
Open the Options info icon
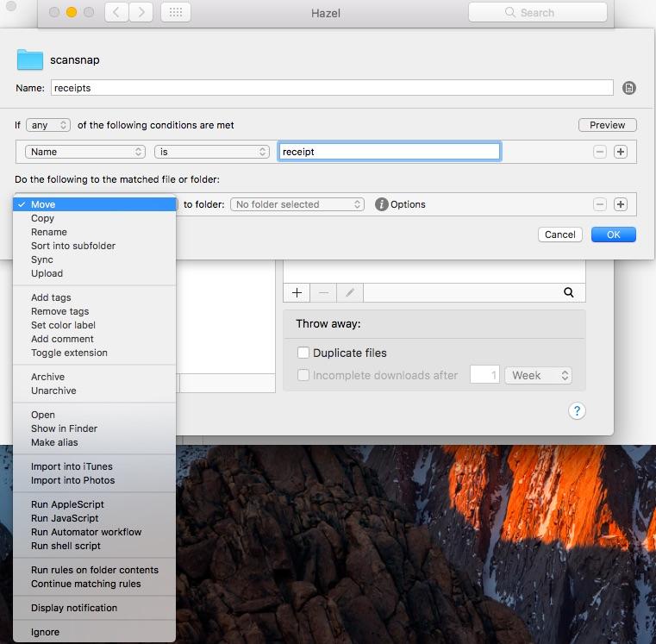tap(382, 204)
